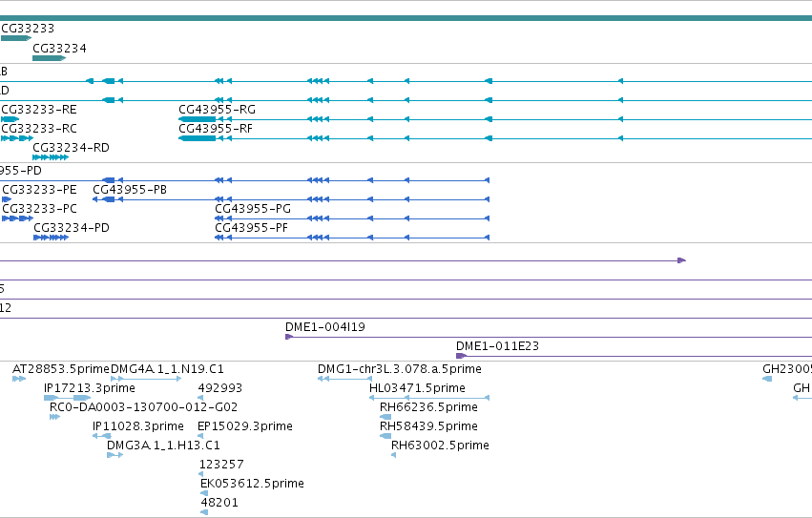Click the 48201 feature

click(x=204, y=512)
